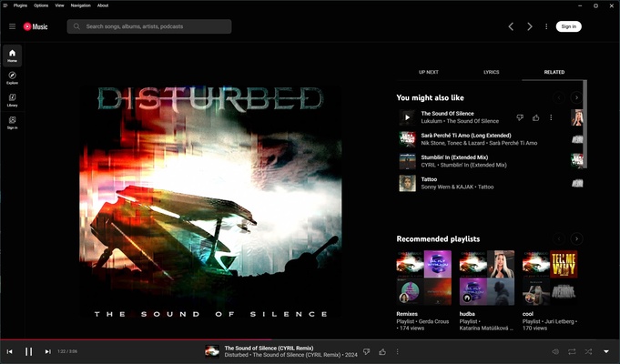This screenshot has height=364, width=620.
Task: Show previous songs in You might also like
Action: [559, 97]
